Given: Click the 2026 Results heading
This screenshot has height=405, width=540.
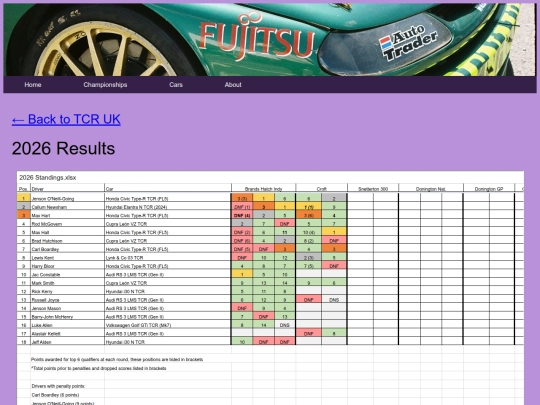Looking at the screenshot, I should (x=63, y=148).
